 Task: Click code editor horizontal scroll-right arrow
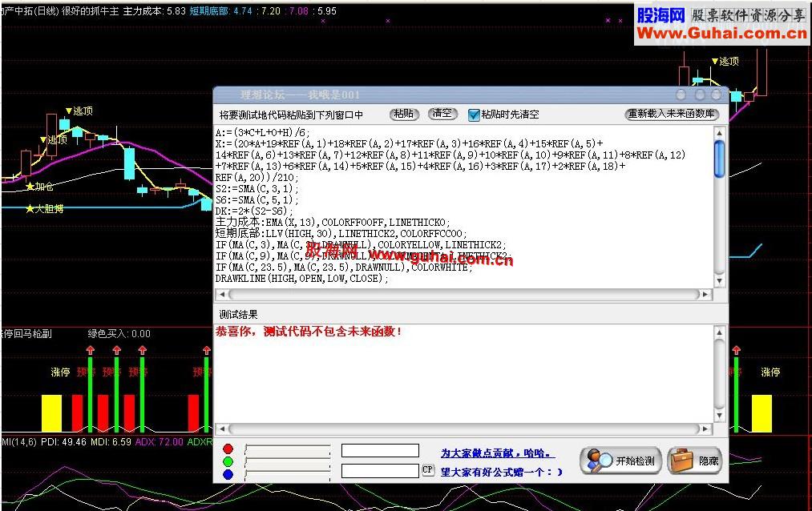[x=705, y=294]
